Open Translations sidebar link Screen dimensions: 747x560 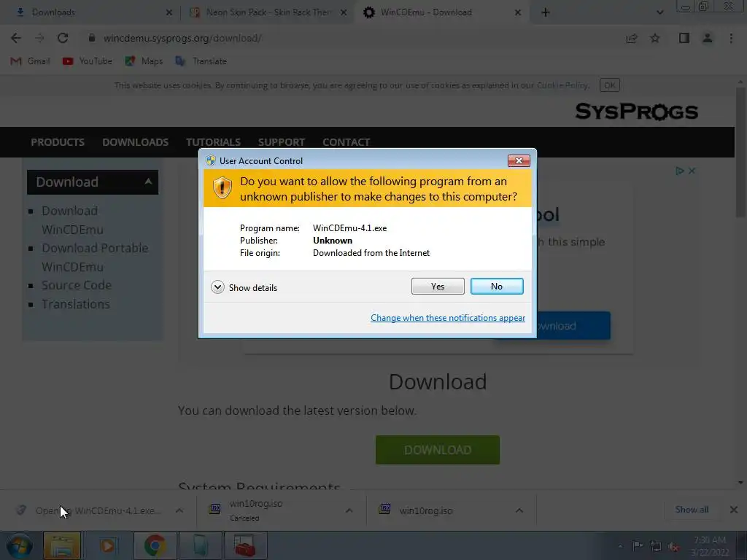[75, 304]
